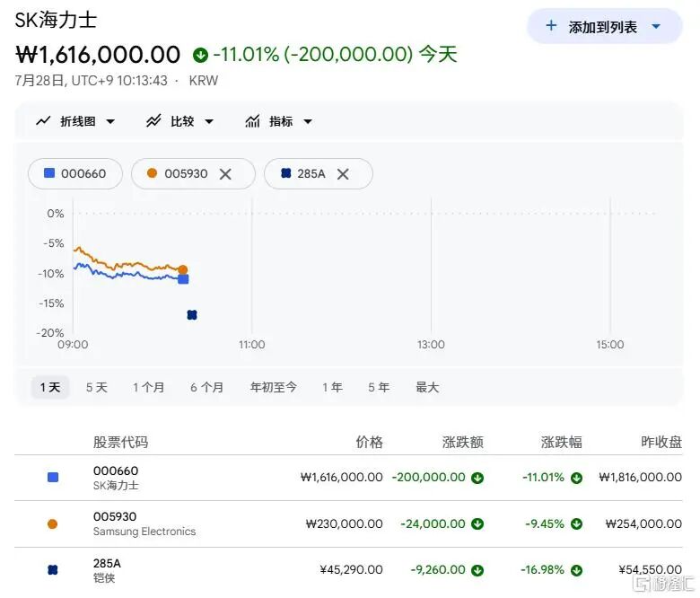Screen dimensions: 700x598
Task: Click the blue square swatch in 000660 table row
Action: click(x=53, y=478)
